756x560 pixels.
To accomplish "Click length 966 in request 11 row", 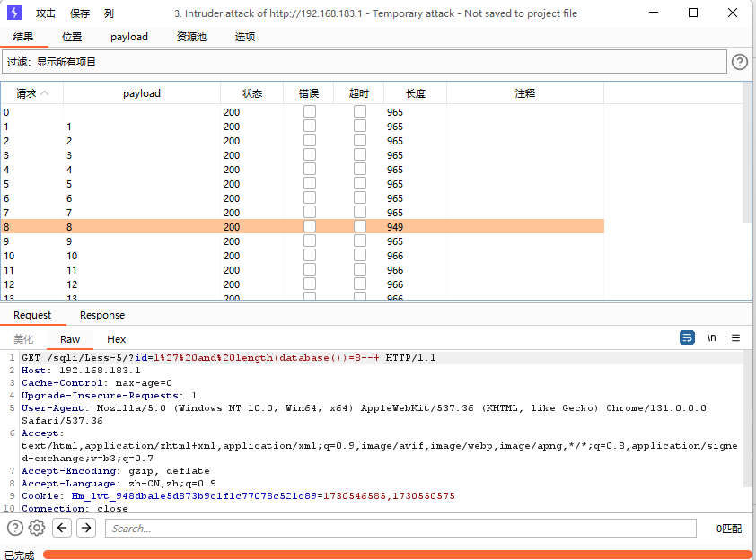I will (x=395, y=270).
